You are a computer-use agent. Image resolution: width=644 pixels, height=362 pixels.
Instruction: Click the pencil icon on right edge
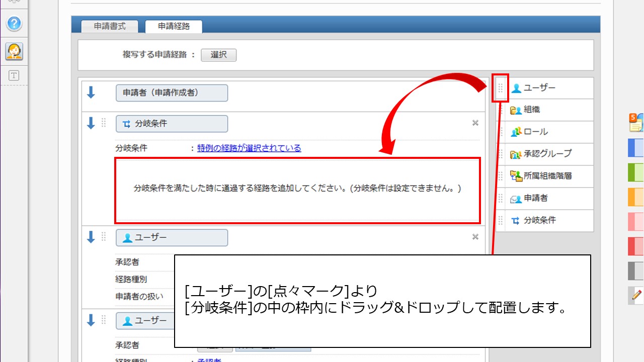click(x=636, y=295)
